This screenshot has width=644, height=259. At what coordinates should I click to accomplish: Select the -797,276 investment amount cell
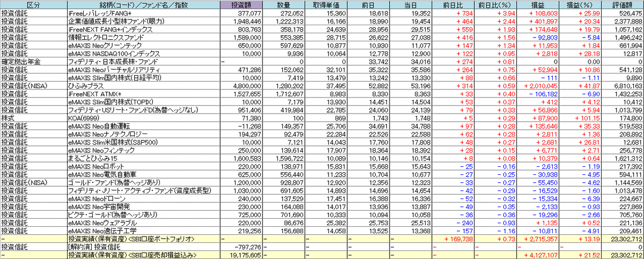click(x=242, y=247)
